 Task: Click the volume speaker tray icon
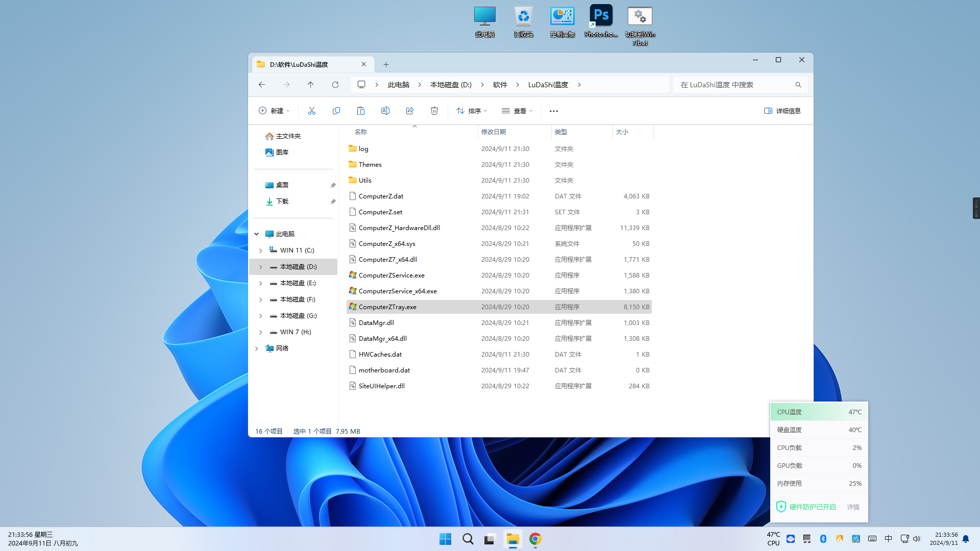(x=917, y=539)
